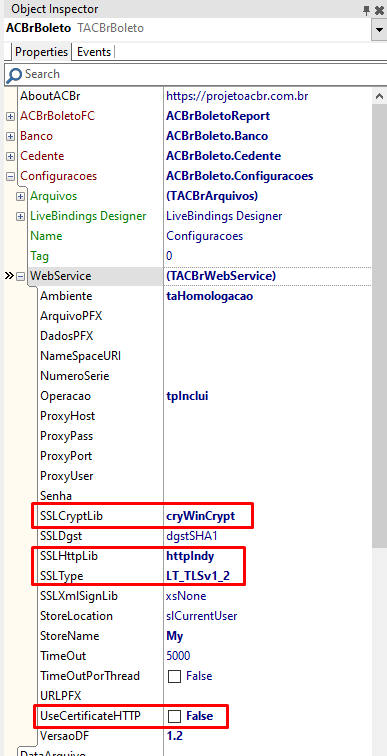Screen dimensions: 387x756
Task: Toggle the TimeOutPorThread checkbox
Action: click(174, 676)
